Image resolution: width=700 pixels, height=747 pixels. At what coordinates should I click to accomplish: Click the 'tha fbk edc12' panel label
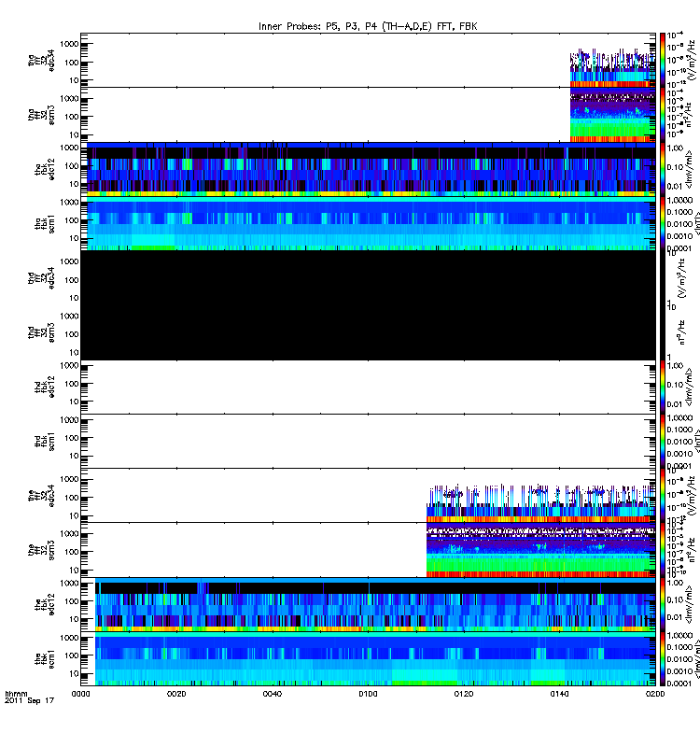tap(45, 169)
